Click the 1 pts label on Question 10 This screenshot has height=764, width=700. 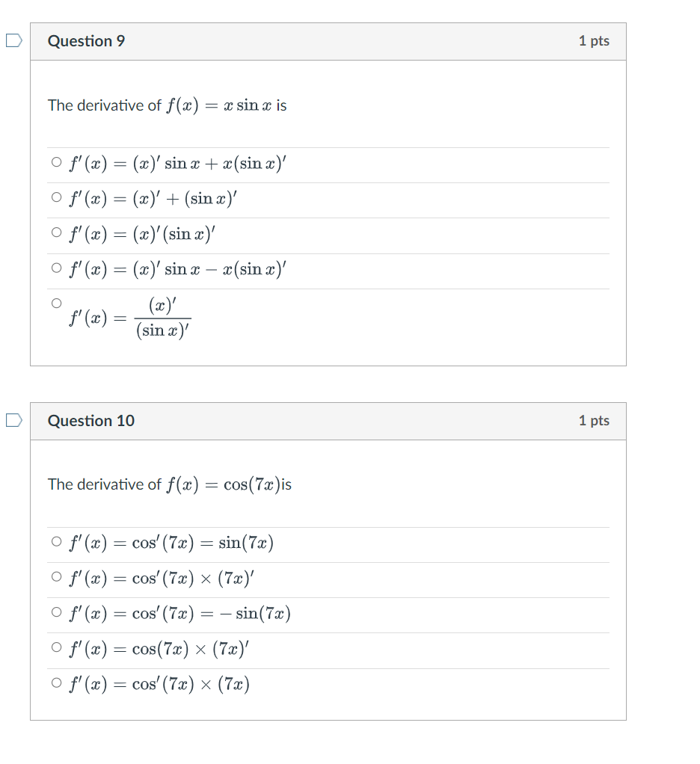[x=594, y=421]
